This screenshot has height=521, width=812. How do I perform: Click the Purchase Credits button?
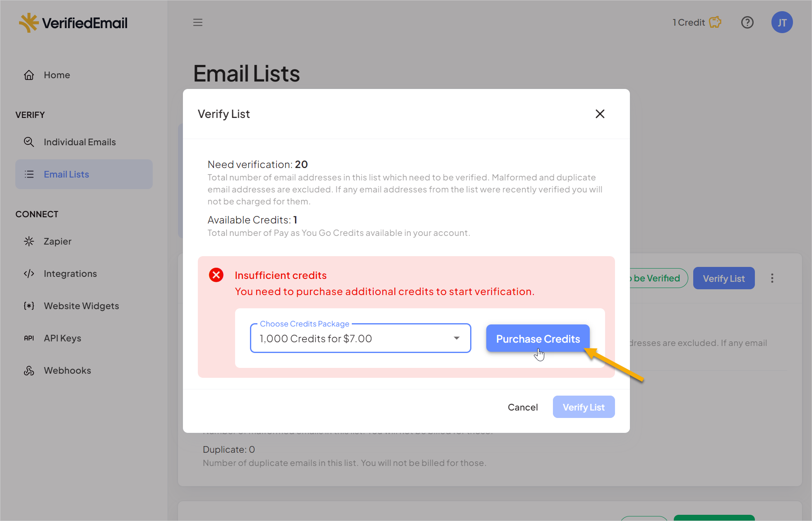coord(537,339)
